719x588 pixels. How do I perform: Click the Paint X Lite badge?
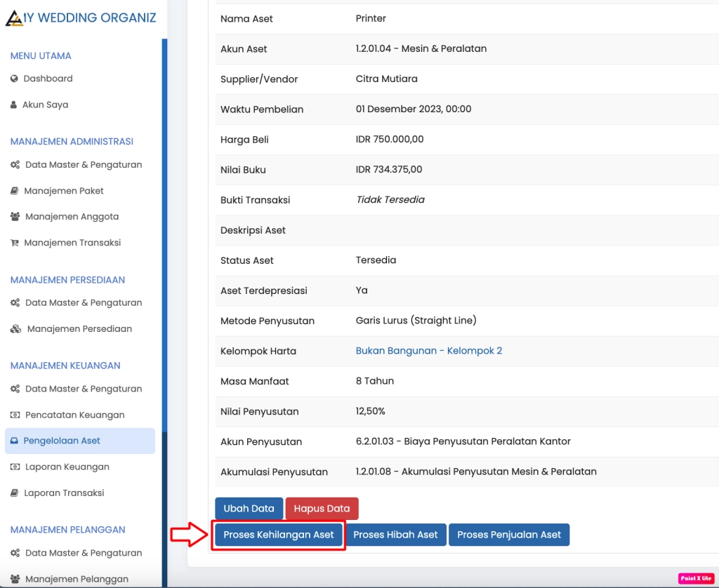coord(698,577)
